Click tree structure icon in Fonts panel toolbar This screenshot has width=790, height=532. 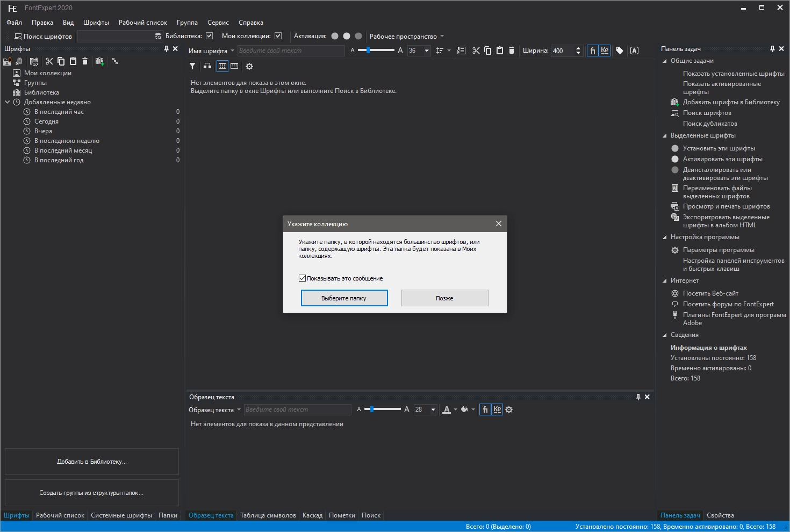[115, 61]
